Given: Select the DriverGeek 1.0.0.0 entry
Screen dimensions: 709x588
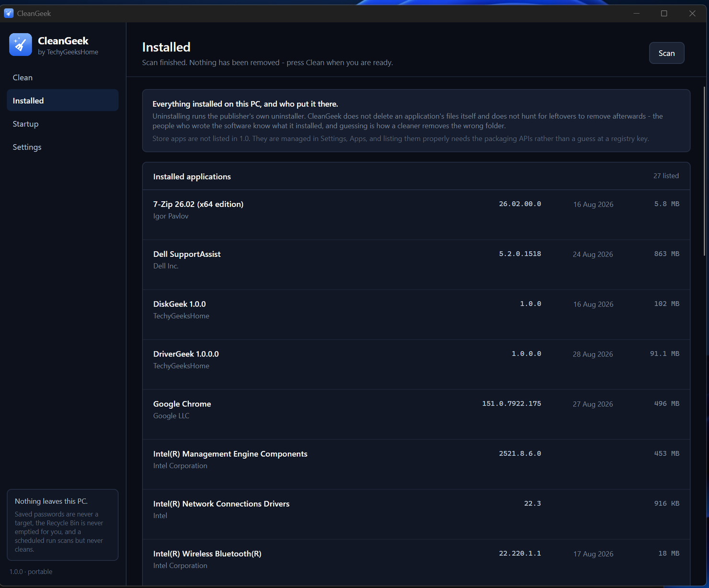Looking at the screenshot, I should [x=416, y=364].
